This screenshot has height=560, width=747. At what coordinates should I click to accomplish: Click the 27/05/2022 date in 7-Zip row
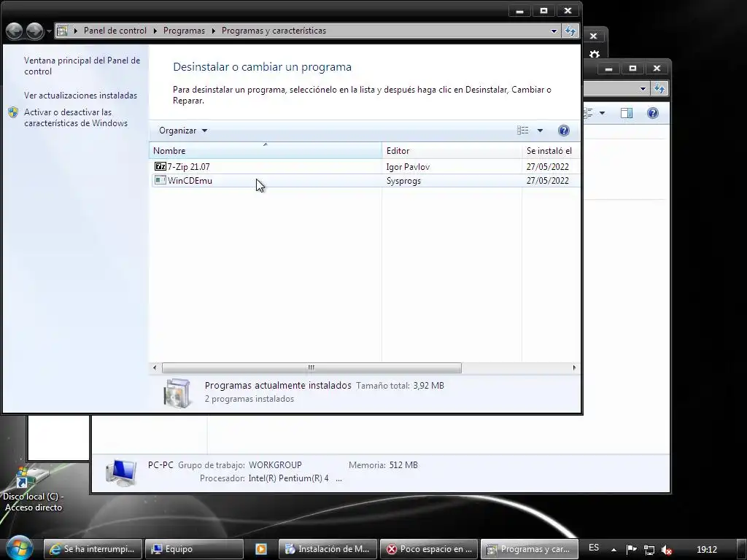(547, 167)
